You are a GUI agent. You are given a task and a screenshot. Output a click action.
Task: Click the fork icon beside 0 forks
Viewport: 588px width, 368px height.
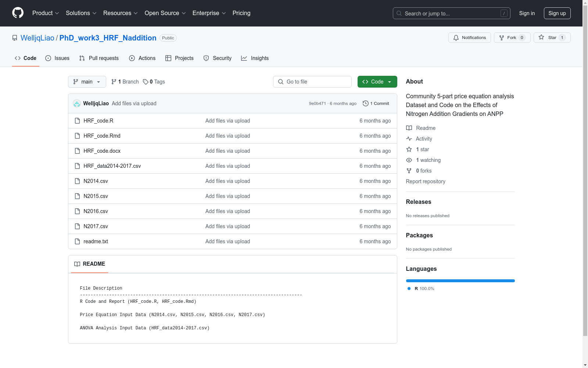click(x=409, y=171)
